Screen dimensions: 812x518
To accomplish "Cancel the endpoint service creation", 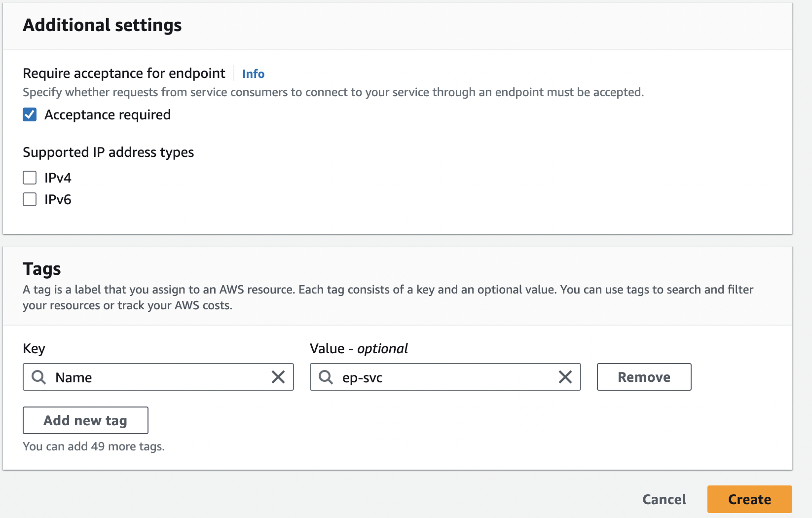I will (x=664, y=499).
